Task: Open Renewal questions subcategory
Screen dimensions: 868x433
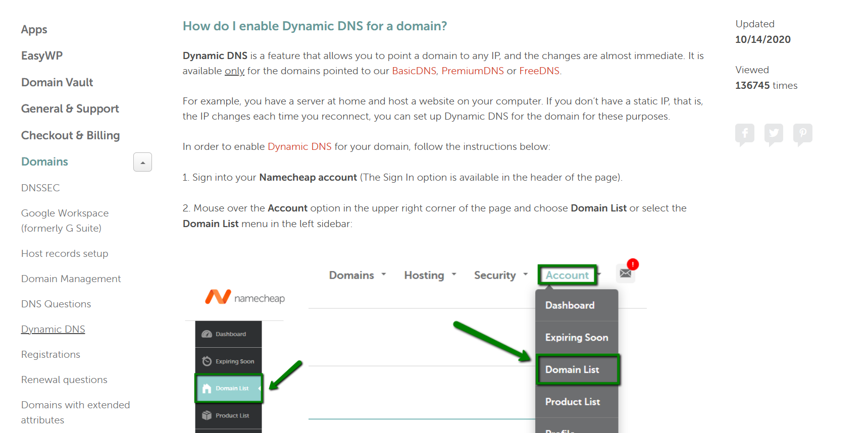Action: coord(64,380)
